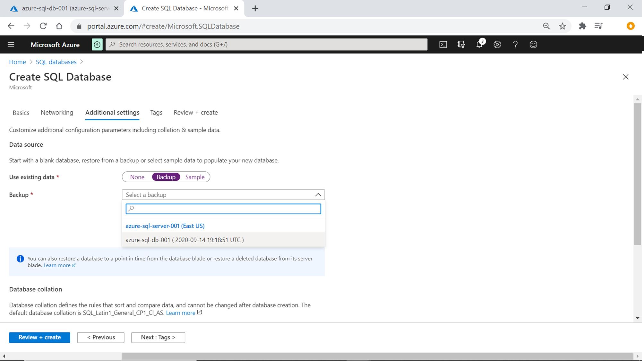Switch to the Networking tab
Image resolution: width=644 pixels, height=361 pixels.
57,113
